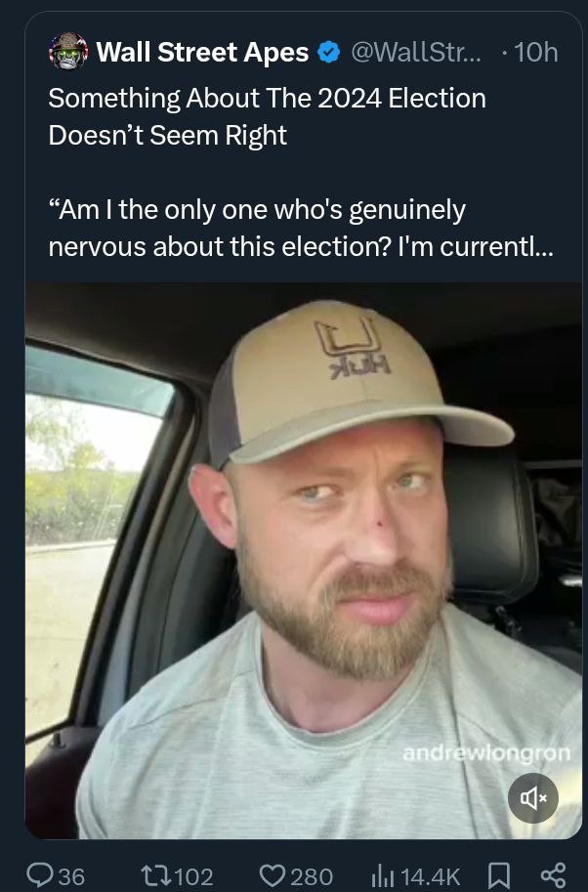Unmute the video with the speaker icon
This screenshot has width=588, height=892.
(533, 798)
